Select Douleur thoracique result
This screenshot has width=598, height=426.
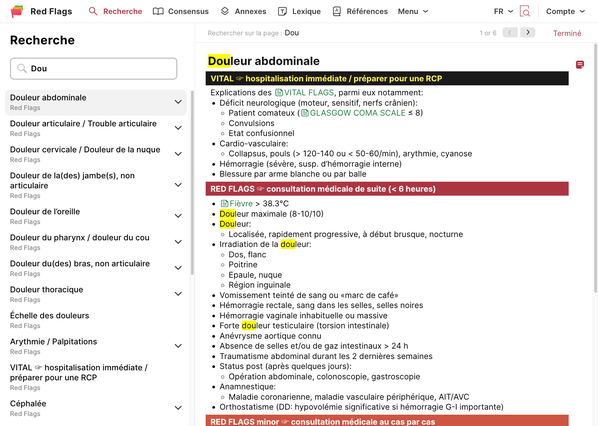(x=95, y=294)
